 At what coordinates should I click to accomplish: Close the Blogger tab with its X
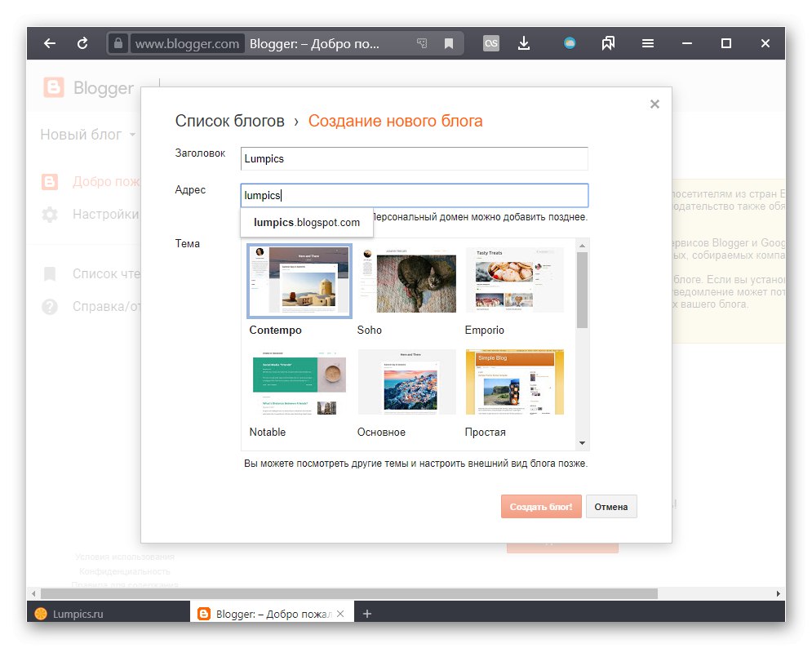tap(340, 614)
